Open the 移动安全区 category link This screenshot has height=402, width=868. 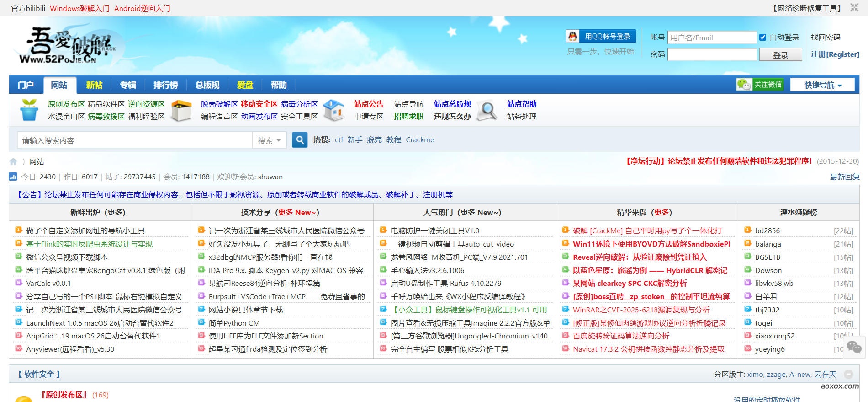tap(259, 104)
